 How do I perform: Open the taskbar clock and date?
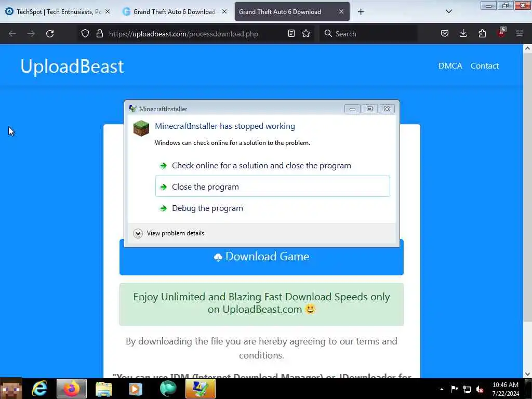(x=505, y=389)
